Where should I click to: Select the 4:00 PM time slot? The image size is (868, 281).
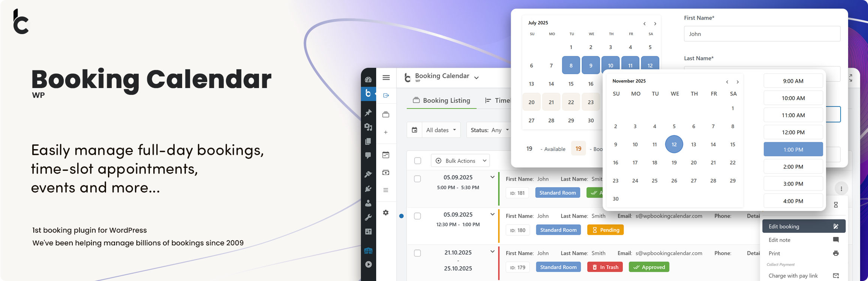pyautogui.click(x=793, y=201)
